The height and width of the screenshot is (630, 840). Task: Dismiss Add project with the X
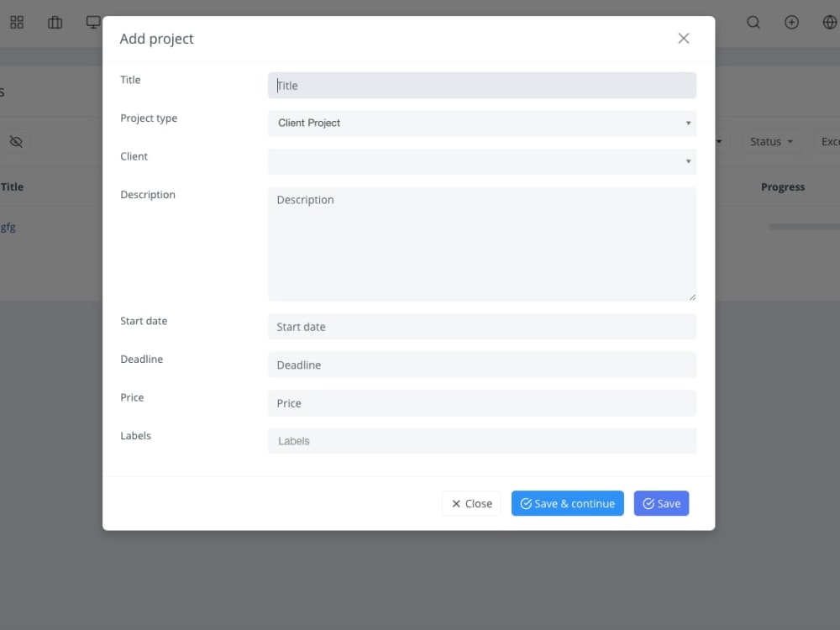click(x=683, y=38)
